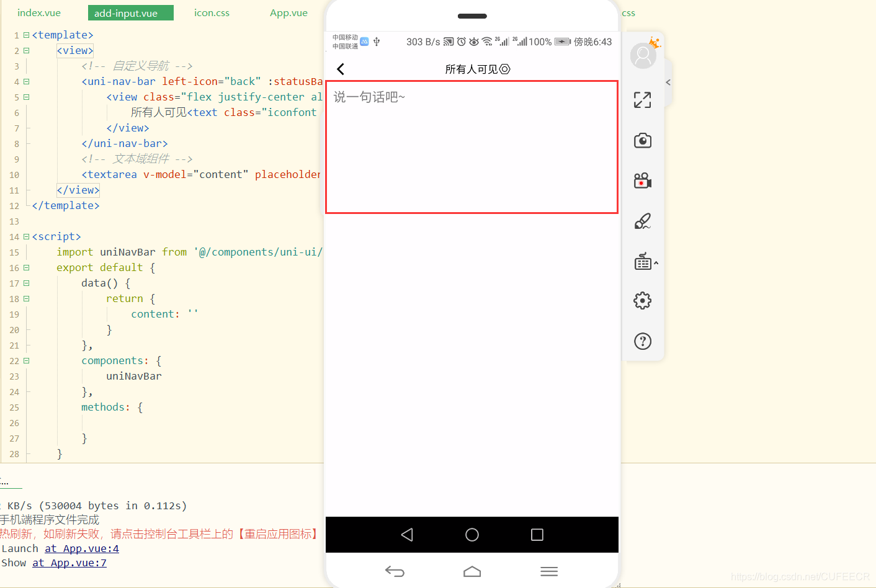Click 'methods:' on line 25

point(106,407)
